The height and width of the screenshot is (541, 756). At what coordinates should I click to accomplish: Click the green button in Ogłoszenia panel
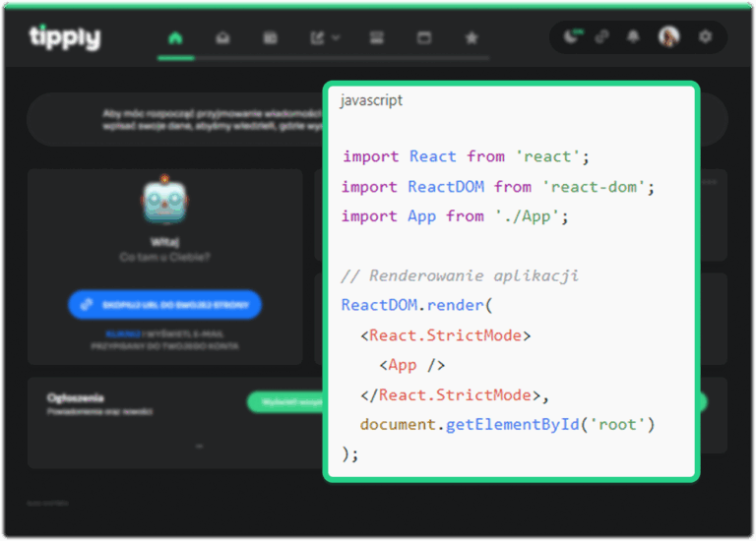(x=286, y=401)
